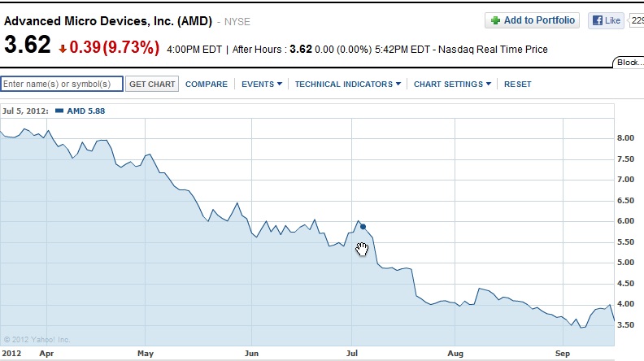Click the 4.50 y-axis label

625,284
